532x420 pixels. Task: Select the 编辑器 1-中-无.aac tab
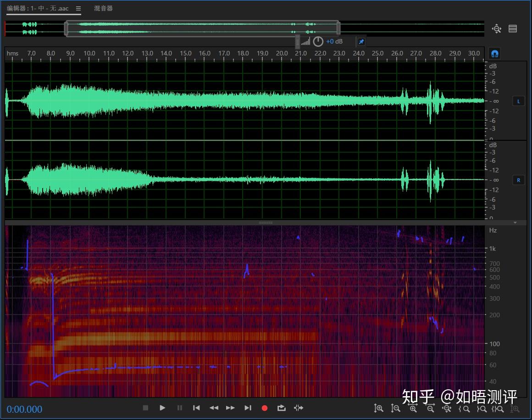coord(38,8)
